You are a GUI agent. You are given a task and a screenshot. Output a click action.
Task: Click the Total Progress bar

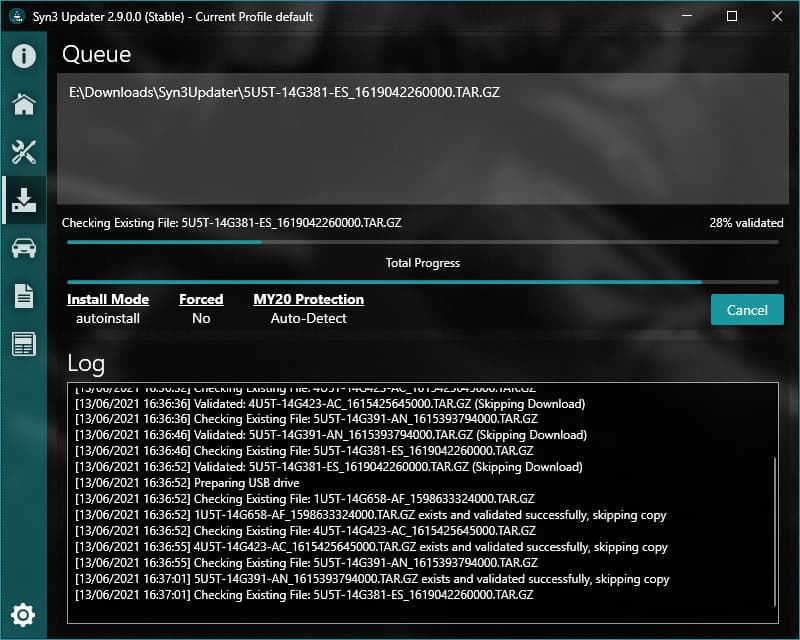point(422,282)
